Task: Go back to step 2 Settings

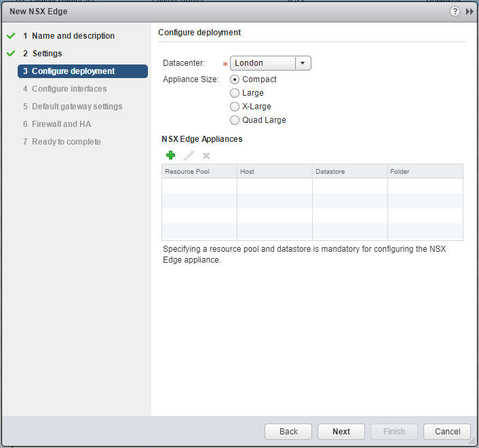Action: point(47,54)
